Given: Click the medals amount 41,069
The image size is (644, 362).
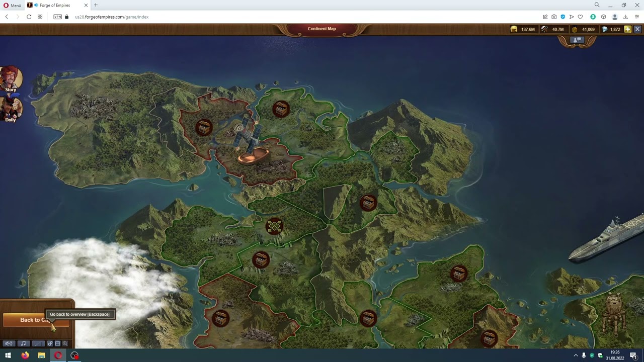Looking at the screenshot, I should click(588, 30).
